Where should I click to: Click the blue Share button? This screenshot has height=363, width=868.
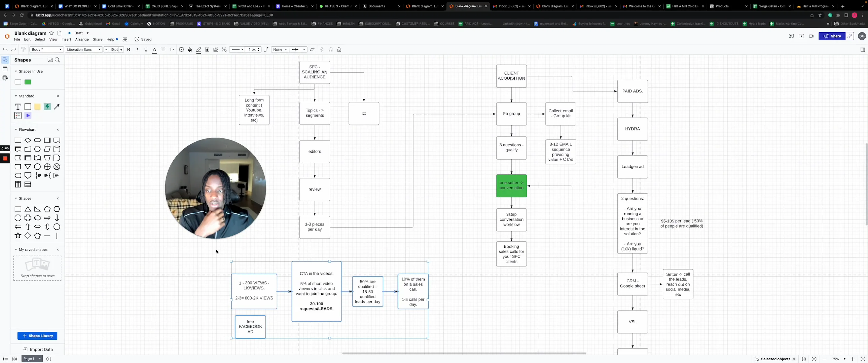point(832,36)
